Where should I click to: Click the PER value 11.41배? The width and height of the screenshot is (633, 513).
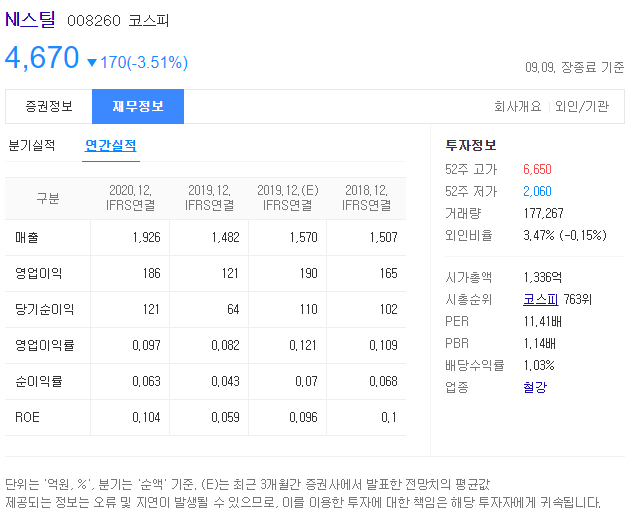(543, 321)
